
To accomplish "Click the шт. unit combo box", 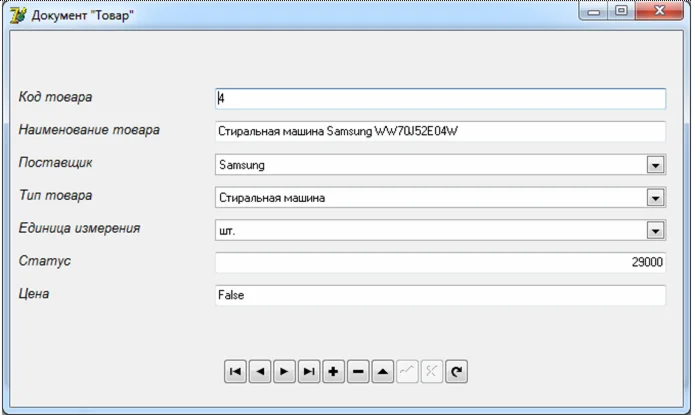I will click(x=440, y=230).
